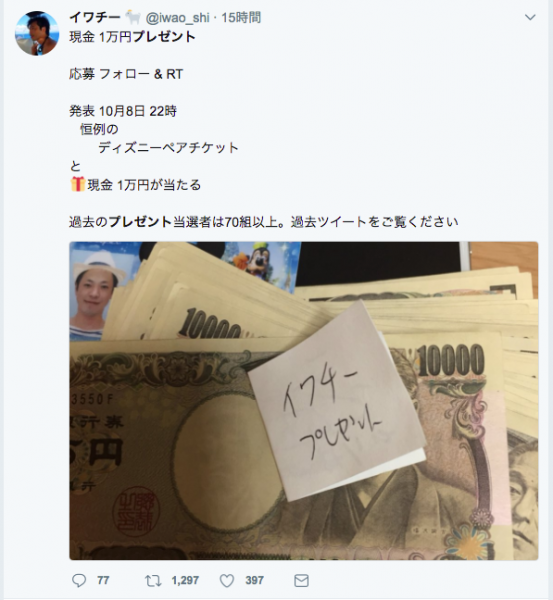Viewport: 553px width, 600px height.
Task: Click the goat emoji beside the username
Action: [133, 18]
